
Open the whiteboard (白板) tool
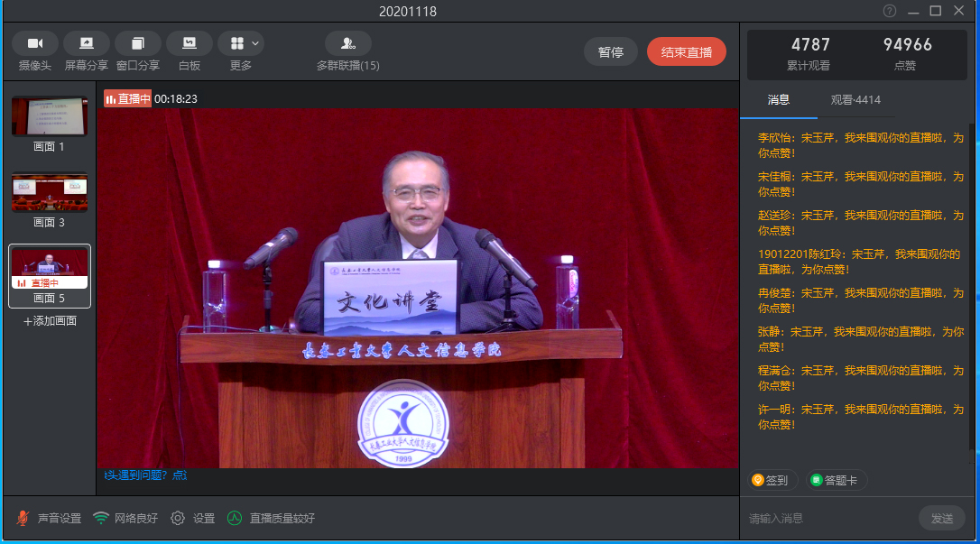(x=190, y=43)
